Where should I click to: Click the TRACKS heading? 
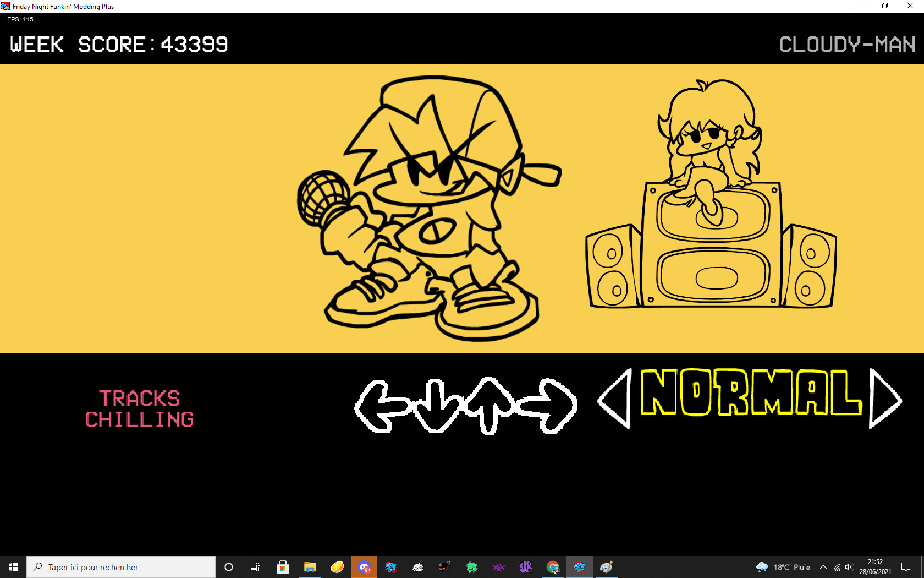[x=140, y=399]
